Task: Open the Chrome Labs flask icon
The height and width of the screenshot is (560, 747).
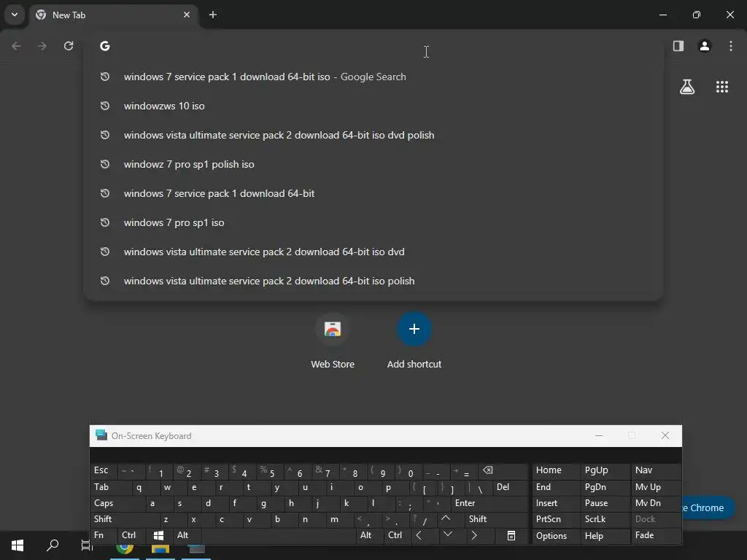Action: [687, 87]
